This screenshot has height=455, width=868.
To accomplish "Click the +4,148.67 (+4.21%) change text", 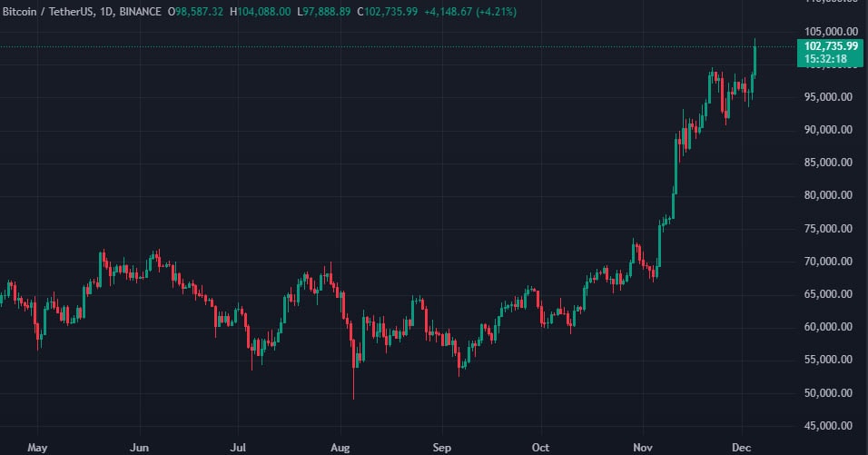I will pos(470,12).
